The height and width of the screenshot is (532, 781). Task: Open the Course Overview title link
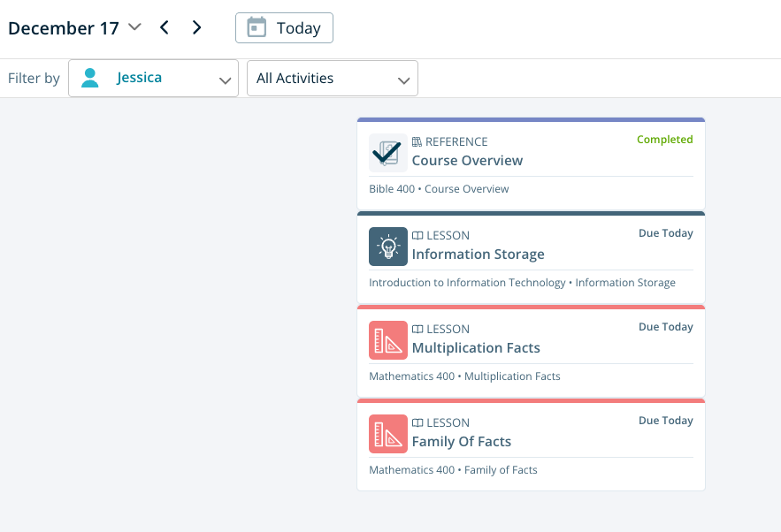(467, 161)
